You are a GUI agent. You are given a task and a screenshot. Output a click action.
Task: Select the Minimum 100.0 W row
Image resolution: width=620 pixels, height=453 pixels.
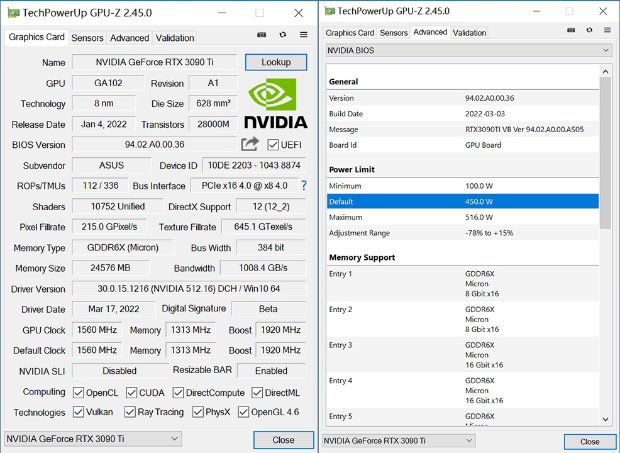coord(463,185)
